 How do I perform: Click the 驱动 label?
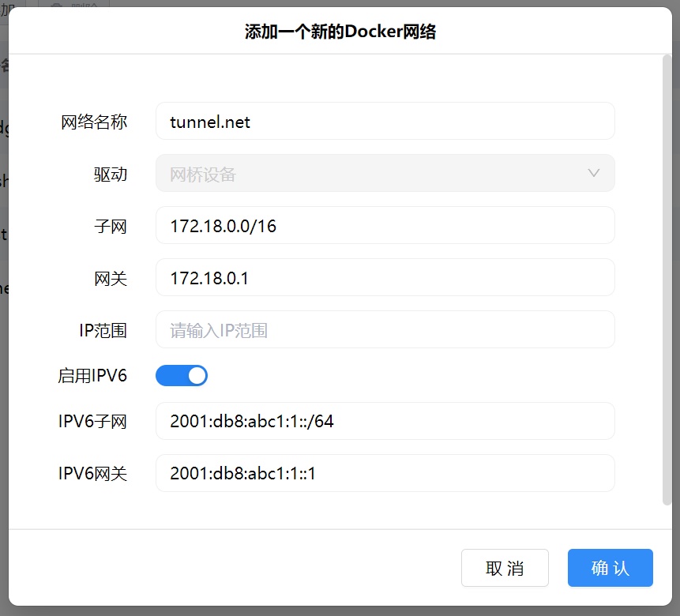coord(110,174)
